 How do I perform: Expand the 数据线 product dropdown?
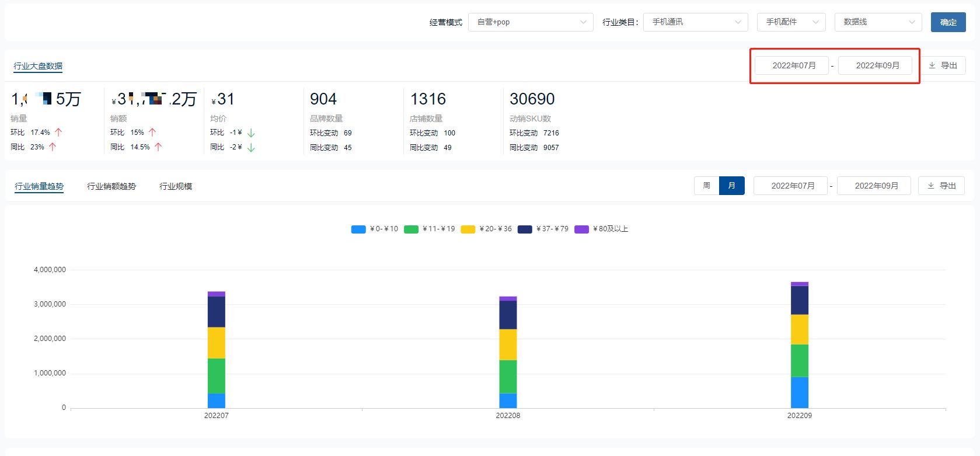click(878, 22)
